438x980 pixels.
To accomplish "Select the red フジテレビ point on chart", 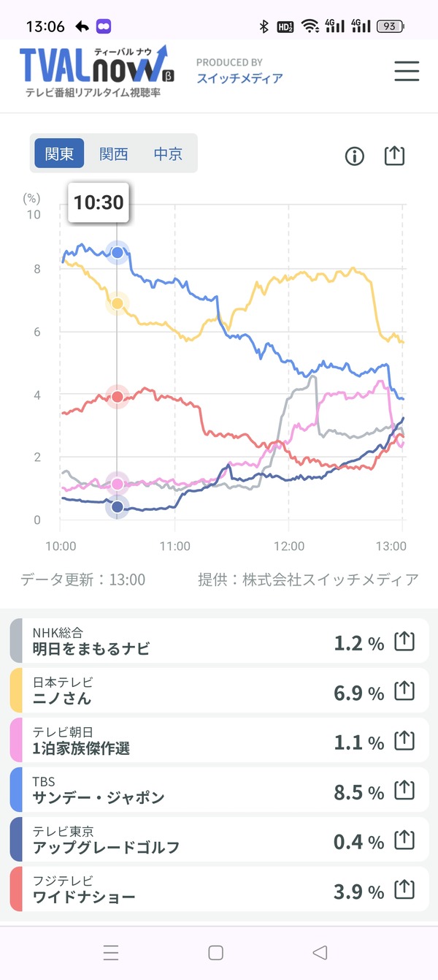I will click(118, 397).
